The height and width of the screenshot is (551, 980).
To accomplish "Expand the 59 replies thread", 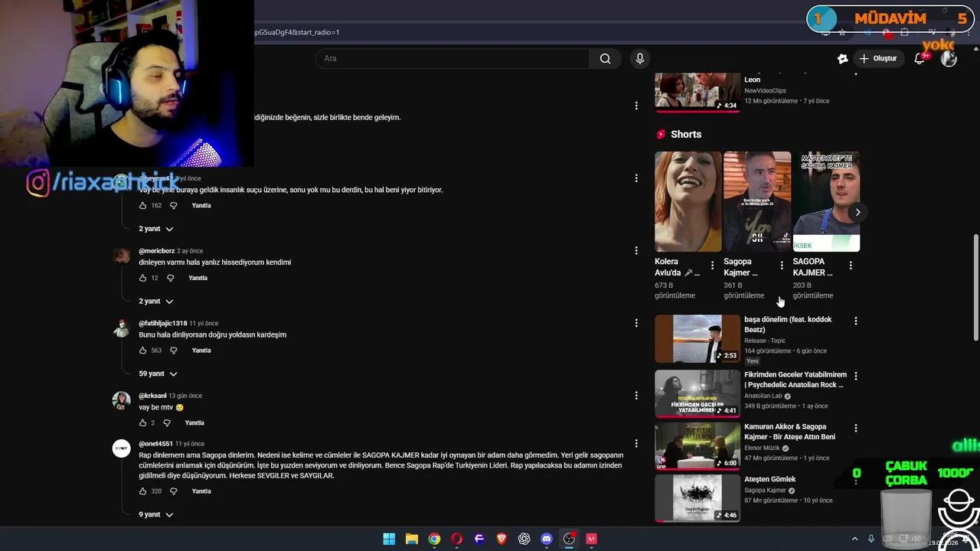I will coord(158,373).
